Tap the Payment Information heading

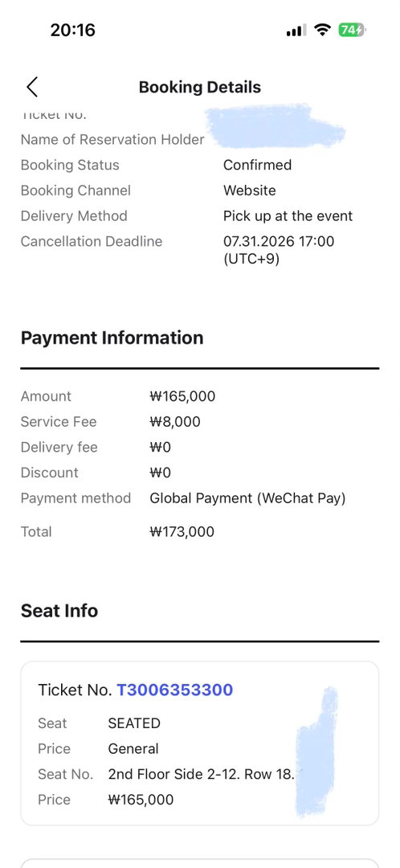[112, 338]
